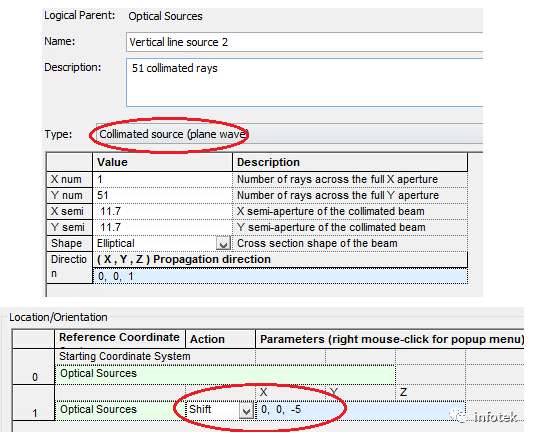533x438 pixels.
Task: Click the Name field containing Vertical line source 2
Action: click(x=304, y=42)
